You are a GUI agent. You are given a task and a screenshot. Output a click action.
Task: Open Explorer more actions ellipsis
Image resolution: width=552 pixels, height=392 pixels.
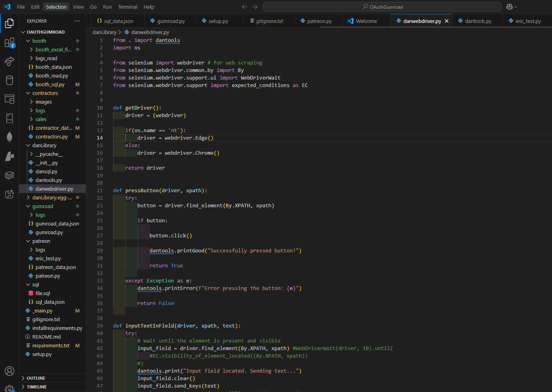[77, 21]
